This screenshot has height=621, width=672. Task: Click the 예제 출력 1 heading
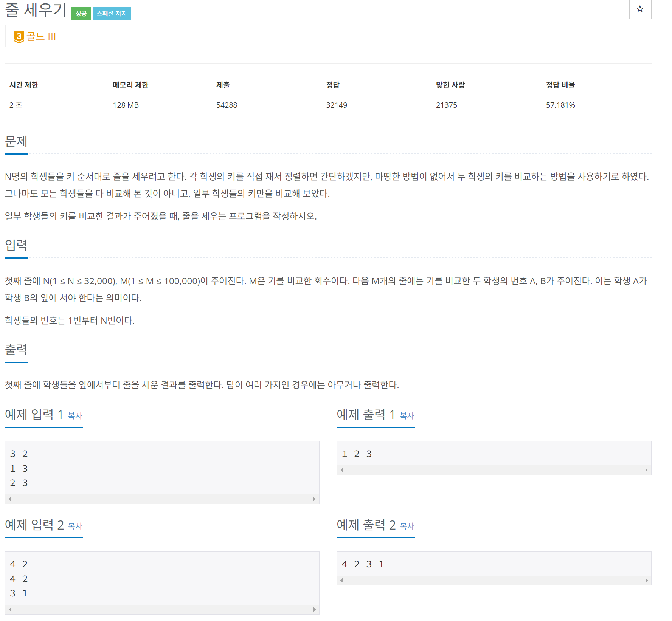coord(366,415)
